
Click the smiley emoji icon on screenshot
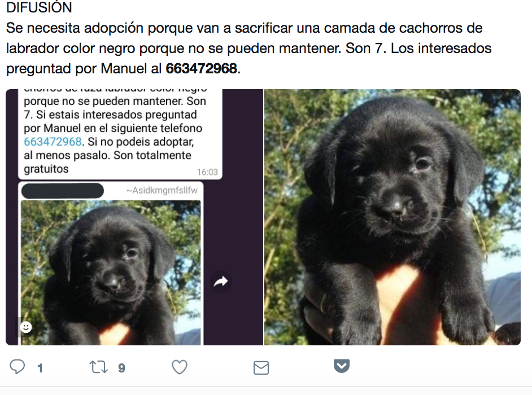26,327
